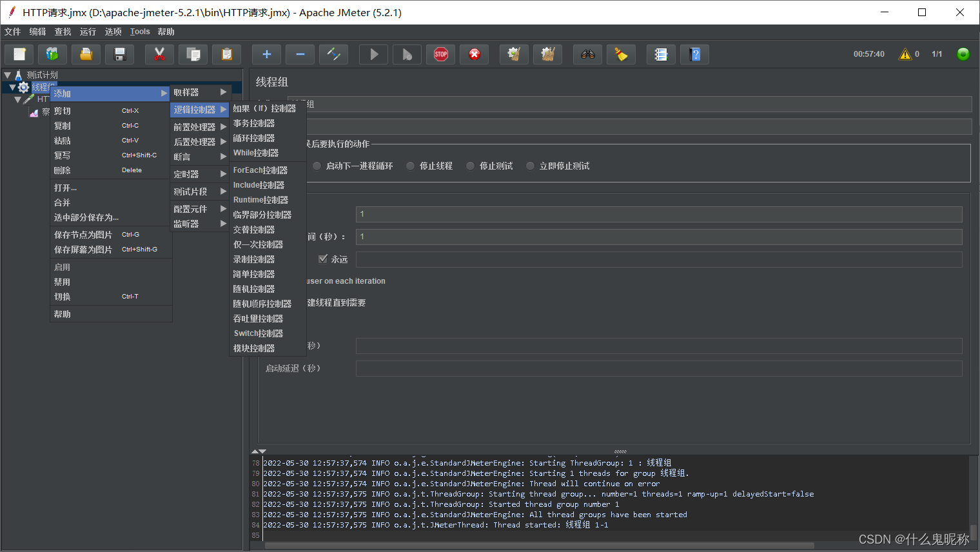Viewport: 980px width, 552px height.
Task: Expand the 取样器 submenu
Action: point(201,92)
